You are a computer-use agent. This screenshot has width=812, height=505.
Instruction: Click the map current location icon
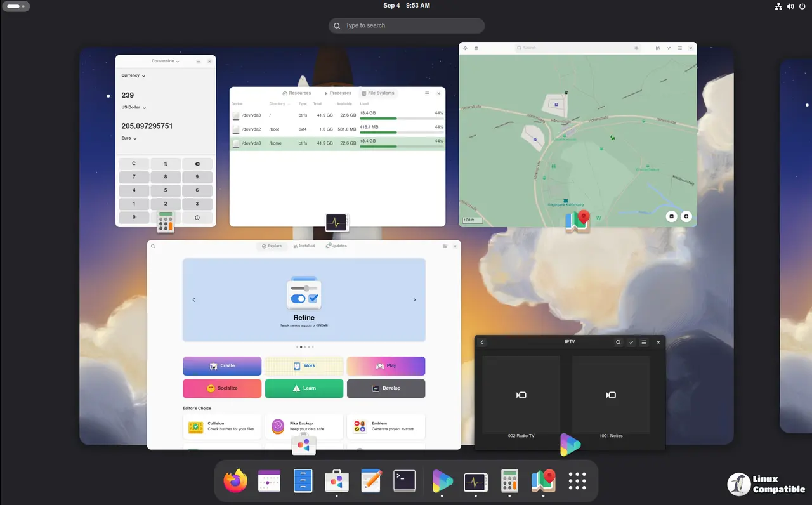[x=465, y=48]
